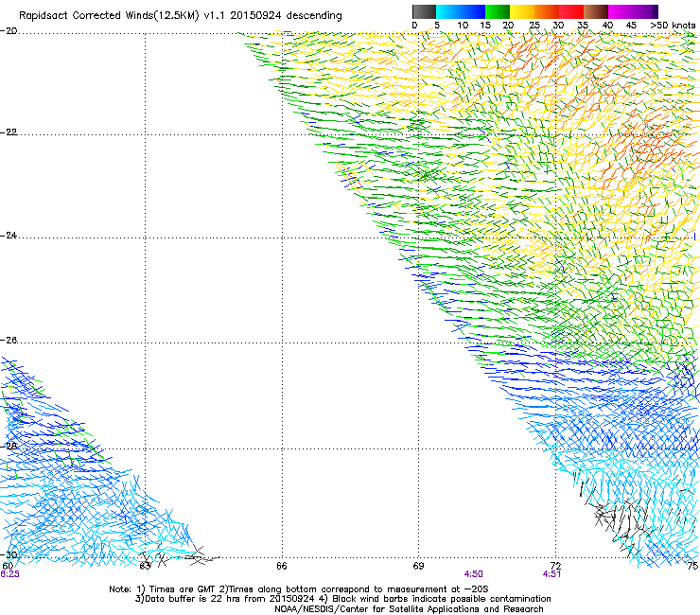Click the 4:51 purple time label
Image resolution: width=700 pixels, height=615 pixels.
(551, 574)
